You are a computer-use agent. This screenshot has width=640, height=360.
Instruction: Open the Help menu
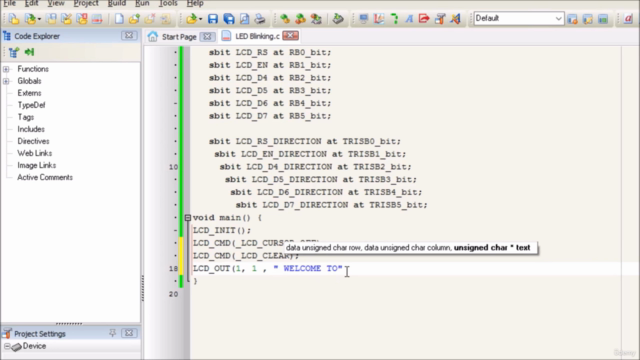pyautogui.click(x=195, y=3)
